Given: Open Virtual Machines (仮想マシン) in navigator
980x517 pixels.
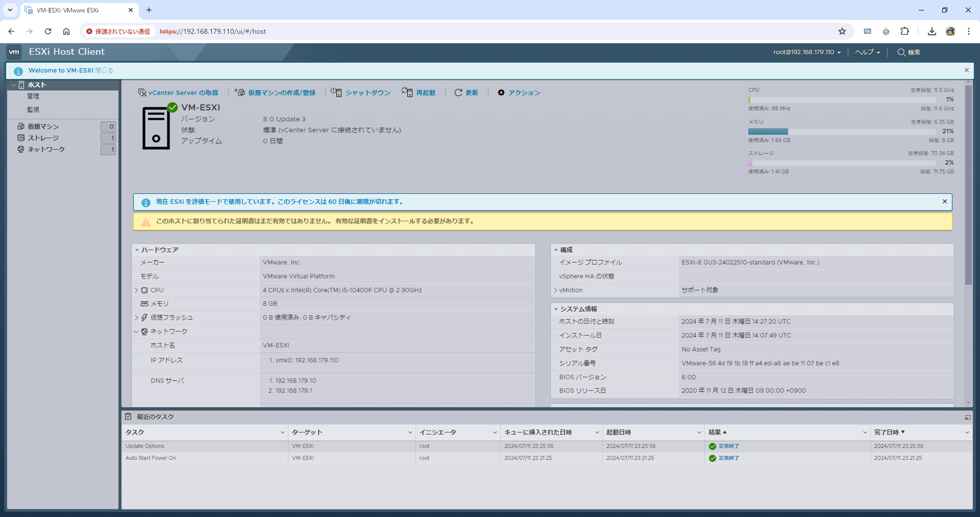Looking at the screenshot, I should (43, 127).
